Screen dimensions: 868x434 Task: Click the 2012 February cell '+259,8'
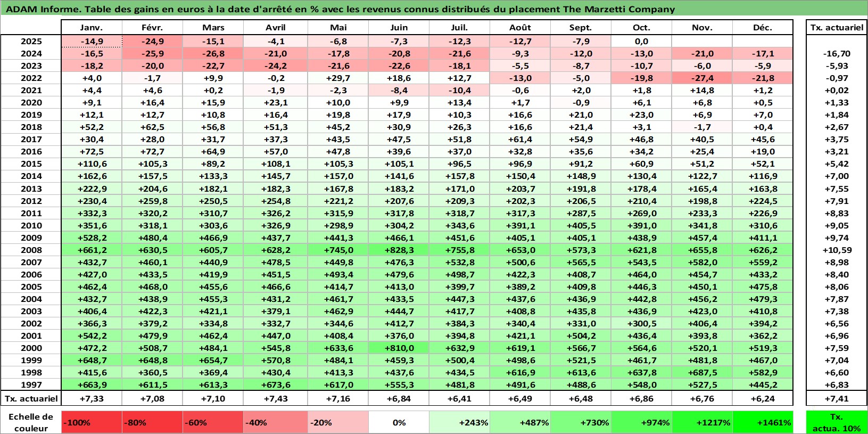pos(152,201)
